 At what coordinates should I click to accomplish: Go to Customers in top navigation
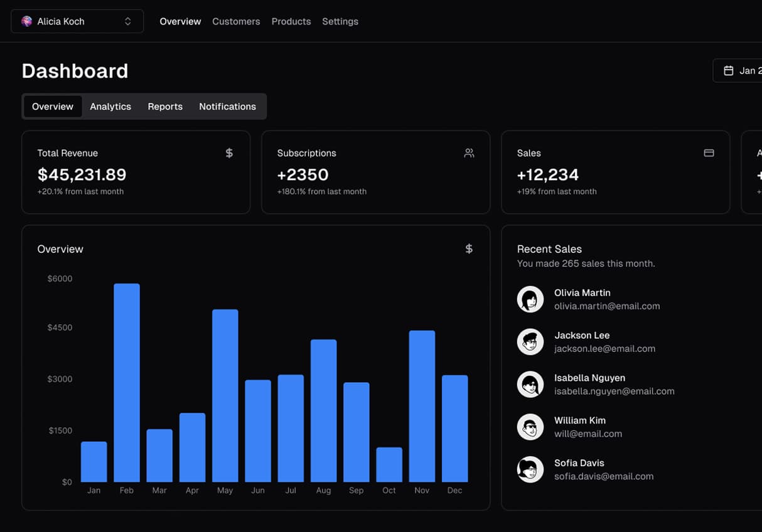(236, 21)
